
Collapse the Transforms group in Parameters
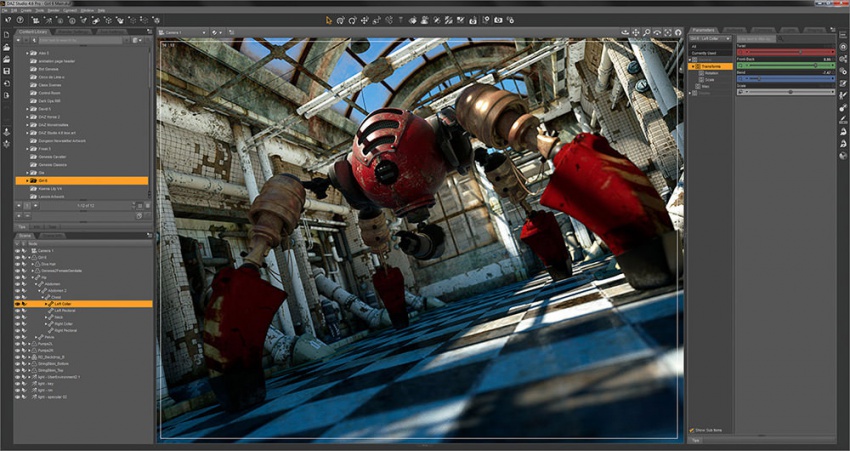(x=694, y=66)
